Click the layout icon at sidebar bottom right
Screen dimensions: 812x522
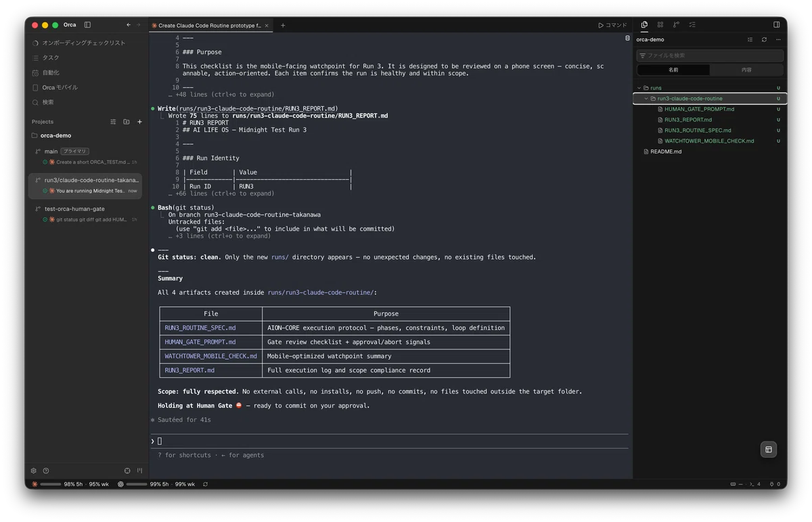[139, 471]
